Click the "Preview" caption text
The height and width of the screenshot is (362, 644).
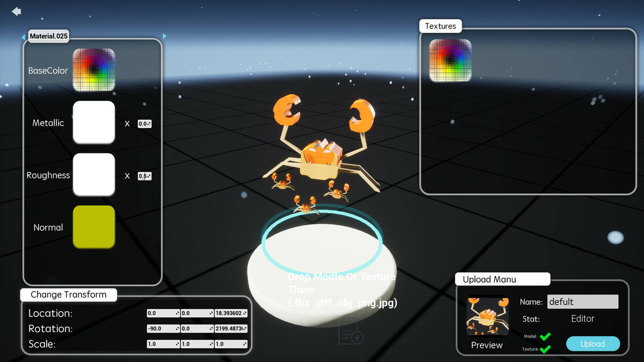point(487,345)
